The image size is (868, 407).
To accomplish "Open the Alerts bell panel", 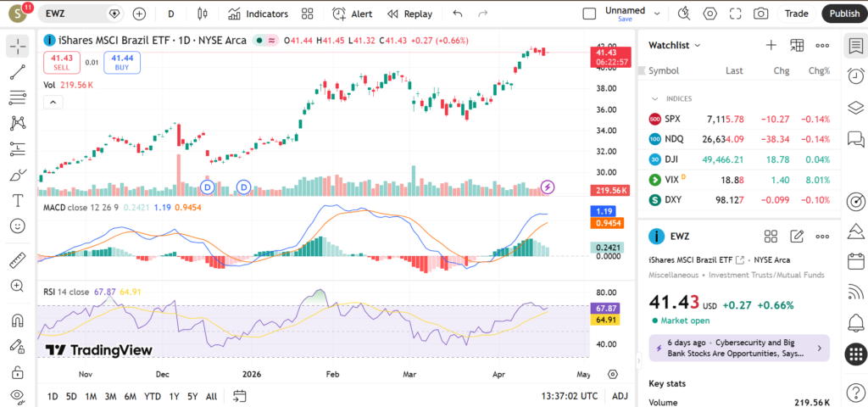I will coord(855,322).
